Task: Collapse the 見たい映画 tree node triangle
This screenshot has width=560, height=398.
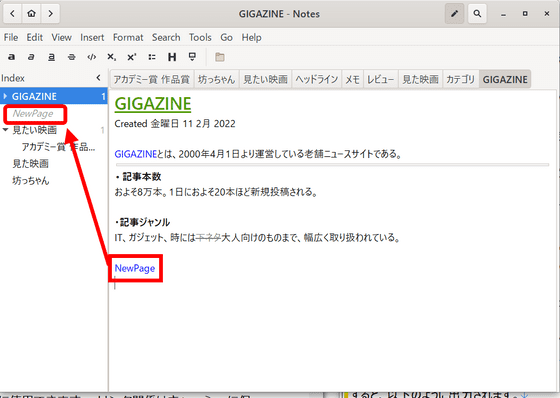Action: pos(5,130)
